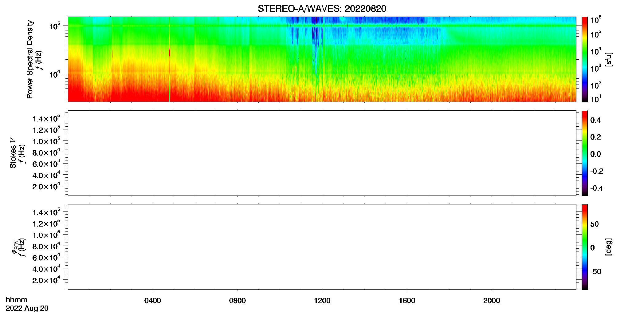Click the "1200" time tick label
The image size is (644, 332).
click(322, 301)
